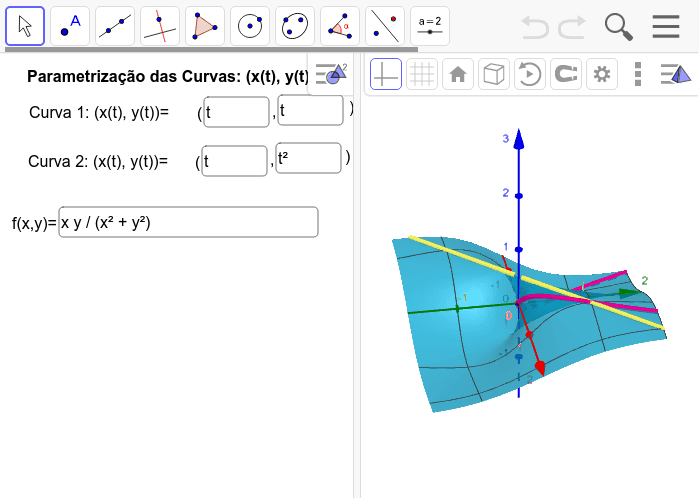
Task: Click the "Curva 1: (x(t), y(t))=" label
Action: [x=99, y=112]
